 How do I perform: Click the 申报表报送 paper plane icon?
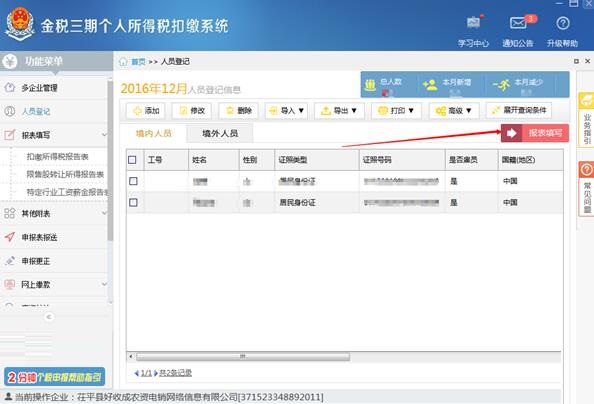[9, 237]
